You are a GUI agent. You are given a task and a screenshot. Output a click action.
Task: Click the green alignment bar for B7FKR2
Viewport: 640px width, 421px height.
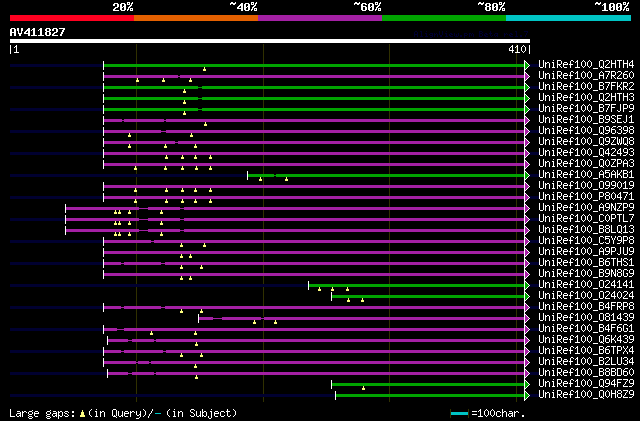pos(314,87)
